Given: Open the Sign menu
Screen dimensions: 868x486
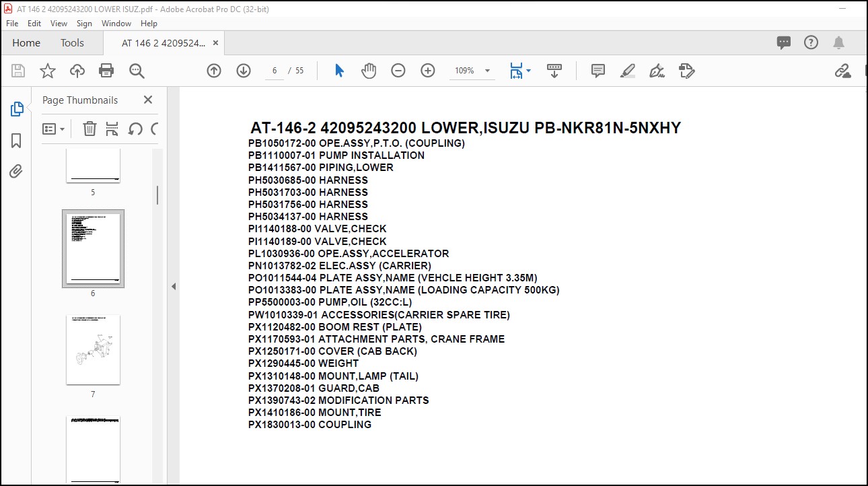Looking at the screenshot, I should [84, 23].
